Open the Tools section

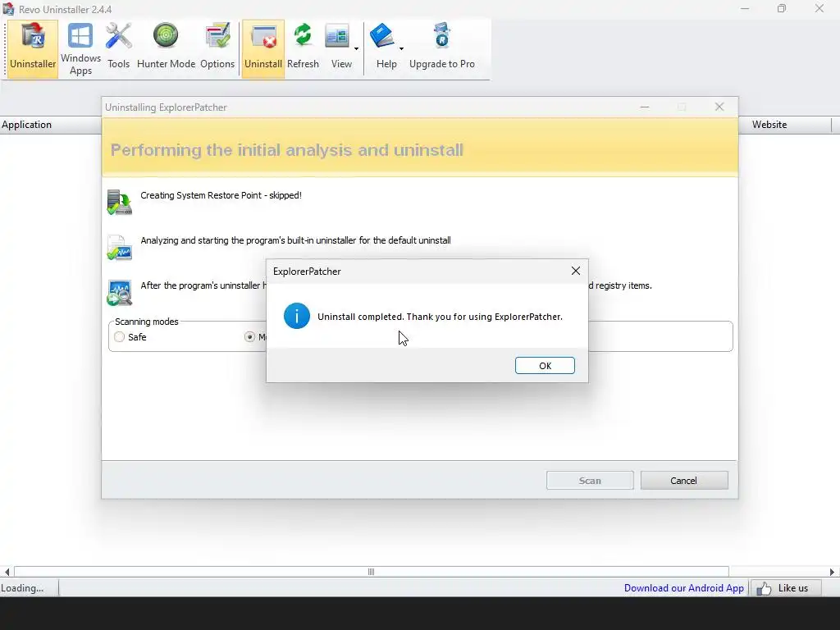118,48
